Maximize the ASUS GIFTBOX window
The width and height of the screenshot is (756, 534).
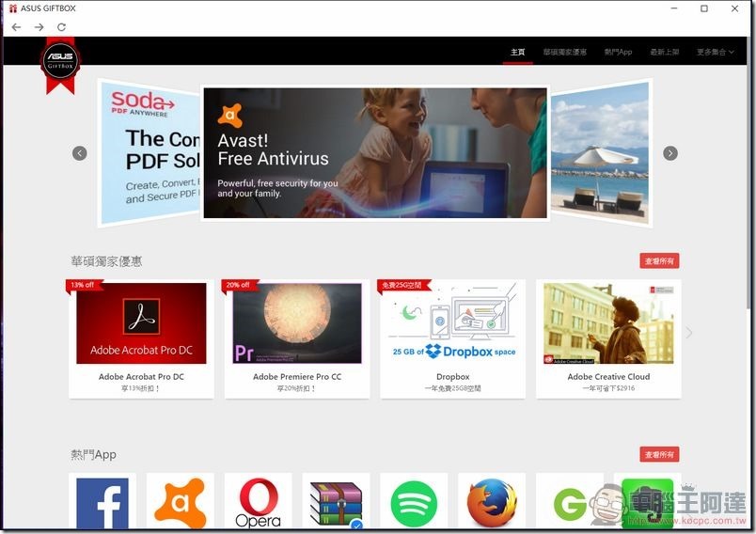[x=704, y=8]
